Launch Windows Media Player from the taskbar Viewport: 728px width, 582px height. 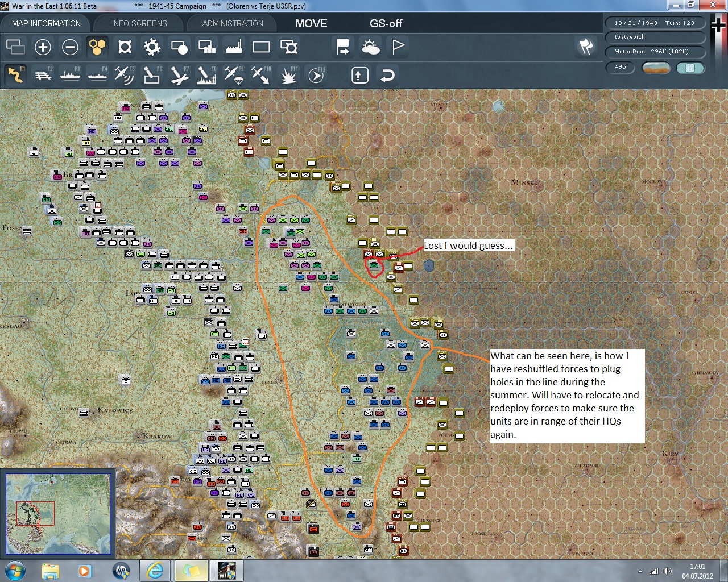[85, 571]
